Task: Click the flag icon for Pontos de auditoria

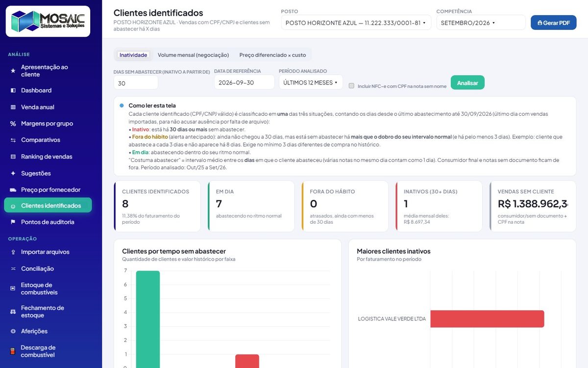Action: (13, 222)
